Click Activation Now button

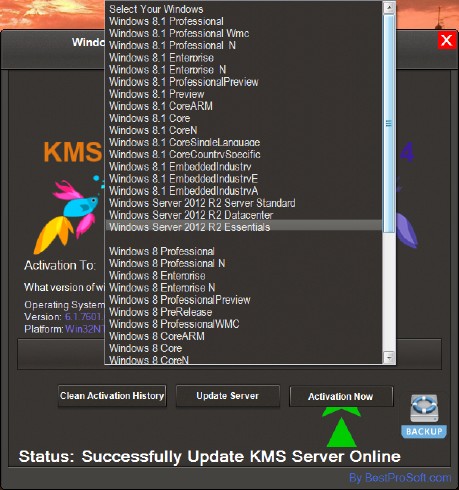[x=341, y=396]
